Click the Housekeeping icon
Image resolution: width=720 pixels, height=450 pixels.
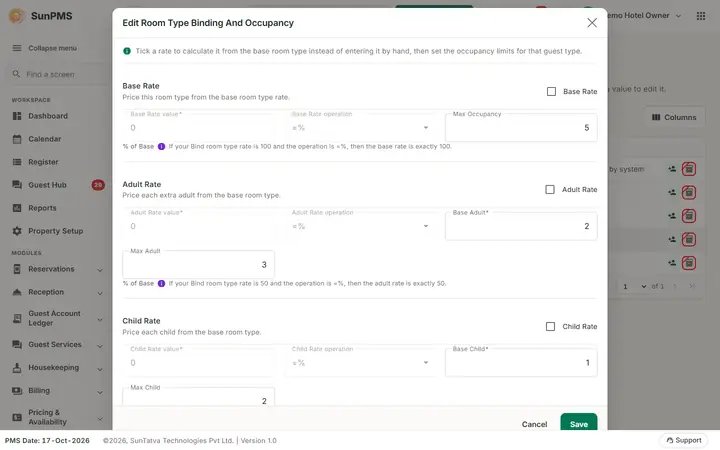tap(17, 367)
